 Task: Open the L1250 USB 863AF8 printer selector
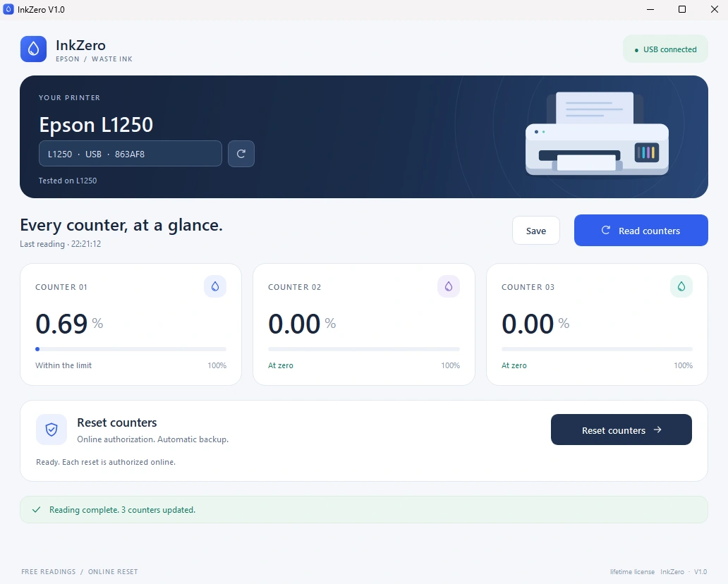(x=131, y=154)
